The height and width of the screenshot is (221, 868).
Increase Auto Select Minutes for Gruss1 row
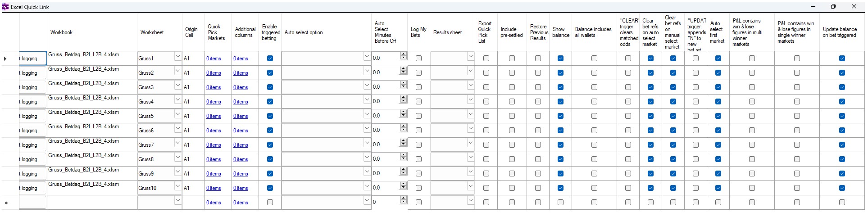403,55
